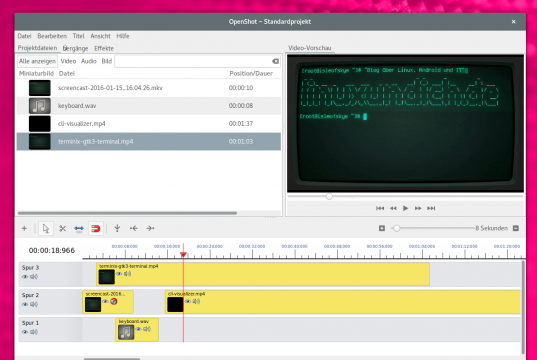Toggle speaker on cli-visualizer clip
The height and width of the screenshot is (360, 537).
click(x=196, y=301)
